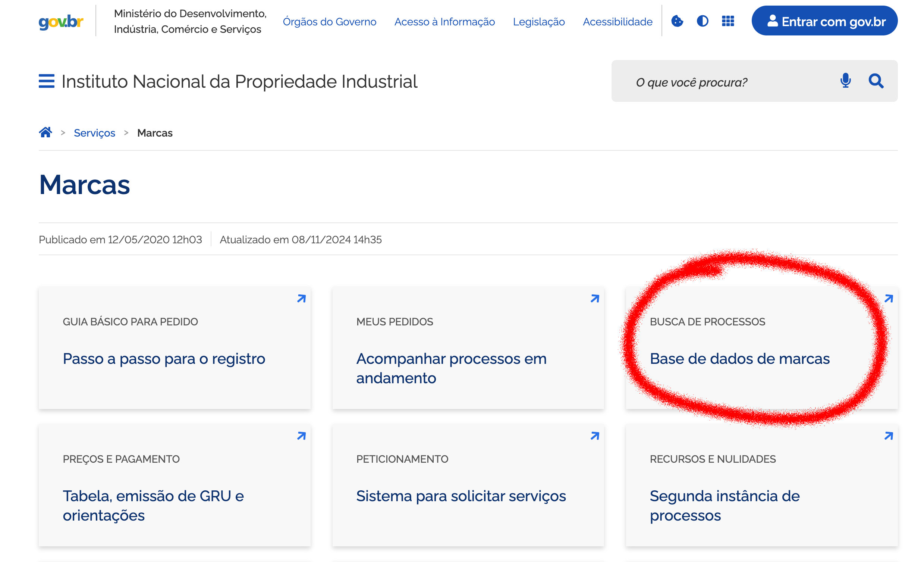The height and width of the screenshot is (562, 924).
Task: Open 'Segunda instância de processos' link
Action: [725, 506]
